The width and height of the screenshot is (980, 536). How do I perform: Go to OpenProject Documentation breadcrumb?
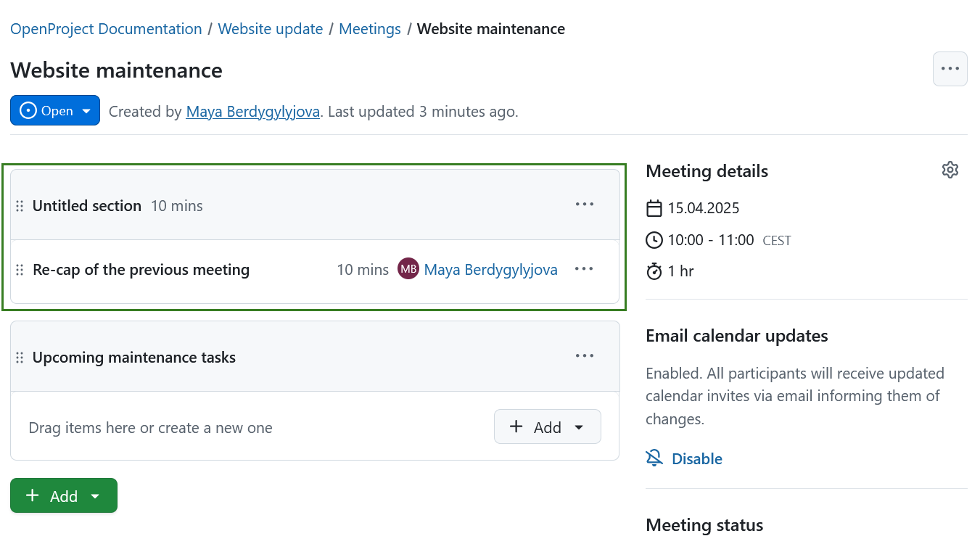tap(106, 29)
